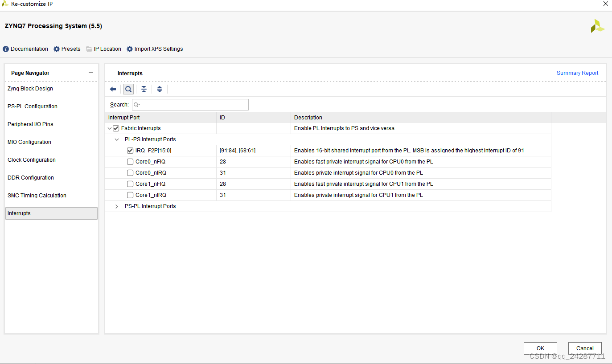Open Documentation via the info icon
612x364 pixels.
(x=6, y=49)
